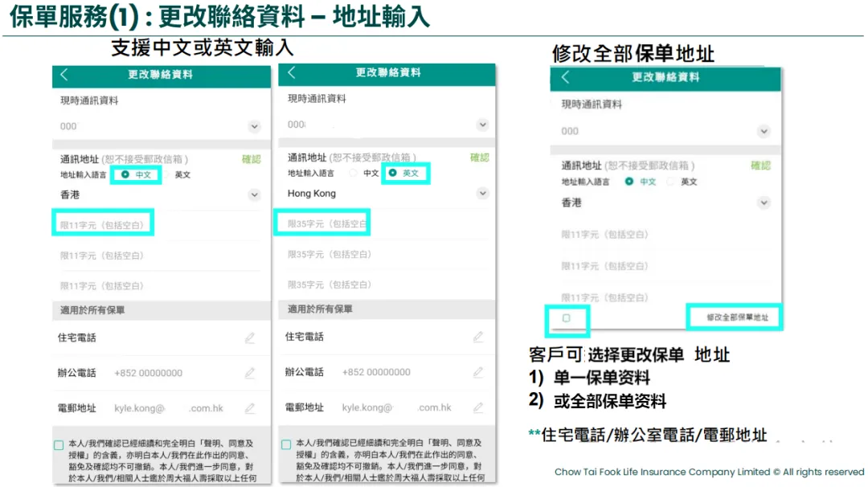Focus second 限11字元 address field in right screen

tap(665, 266)
